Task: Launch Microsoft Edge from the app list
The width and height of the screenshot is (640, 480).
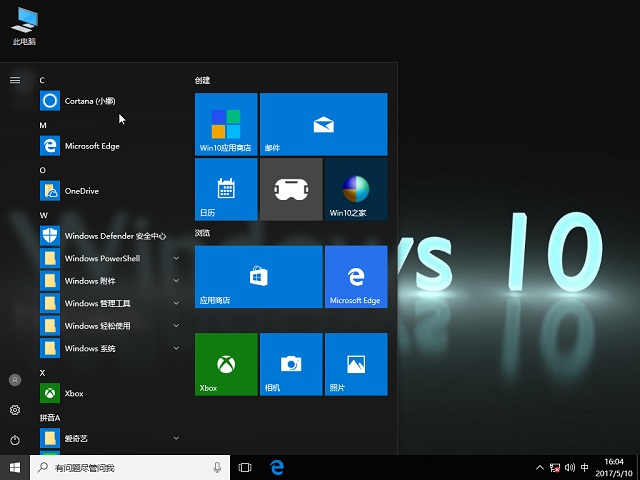Action: (110, 146)
